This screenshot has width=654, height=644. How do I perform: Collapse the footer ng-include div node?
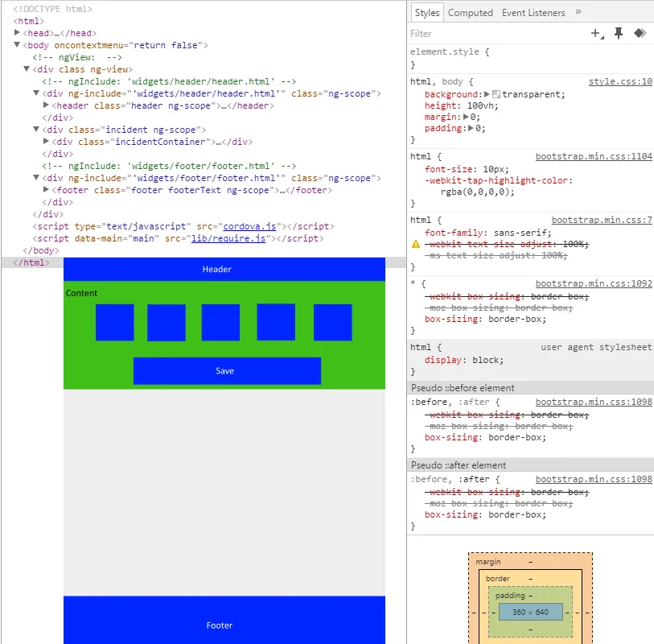(36, 178)
